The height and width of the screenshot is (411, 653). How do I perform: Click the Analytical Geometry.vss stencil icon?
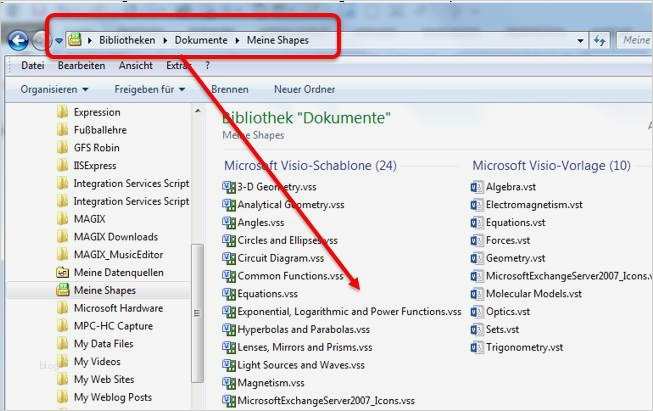click(229, 205)
